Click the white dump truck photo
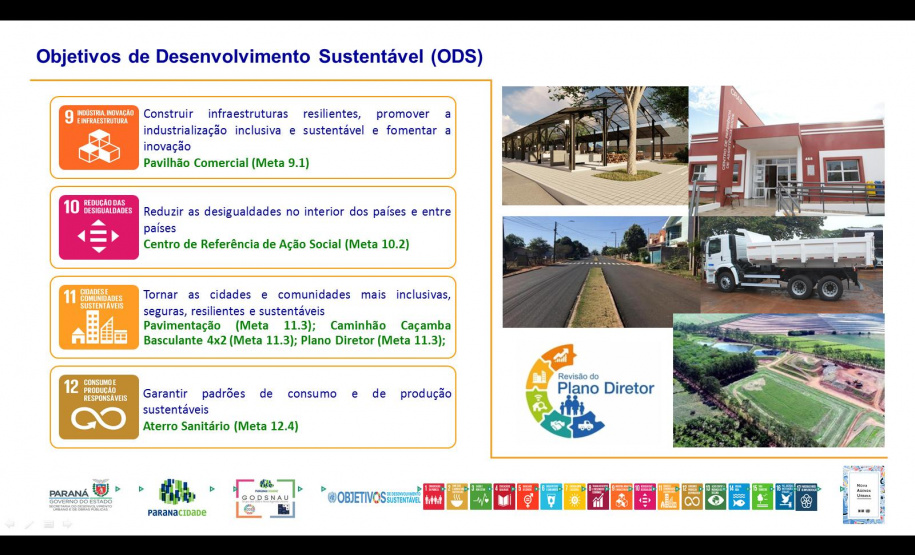This screenshot has width=915, height=555. 792,264
